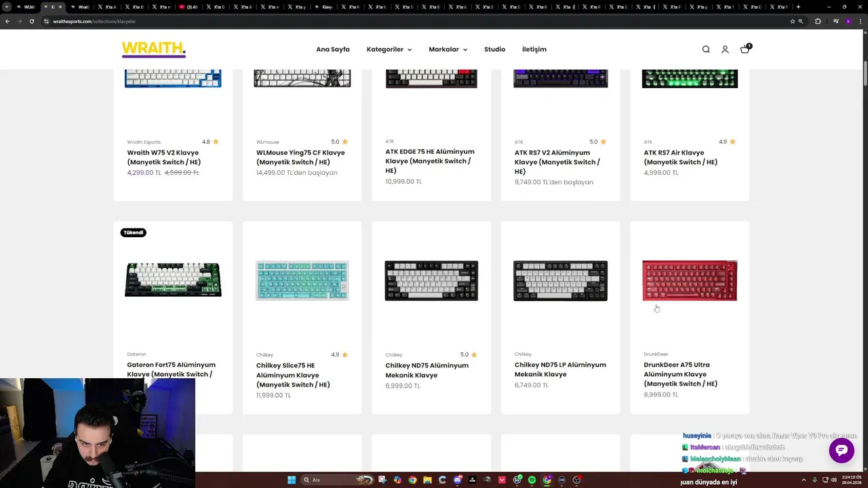Open a new browser tab
868x488 pixels.
point(798,7)
